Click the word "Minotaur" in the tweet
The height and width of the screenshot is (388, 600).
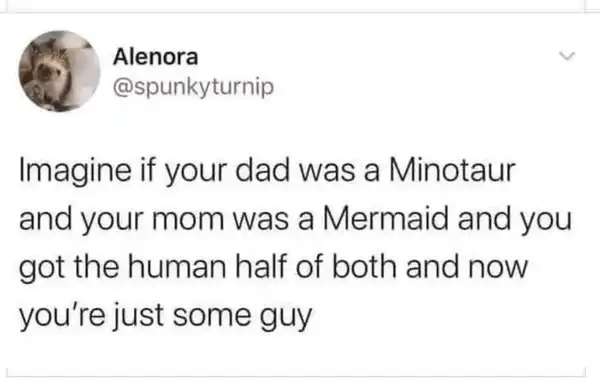pyautogui.click(x=452, y=170)
